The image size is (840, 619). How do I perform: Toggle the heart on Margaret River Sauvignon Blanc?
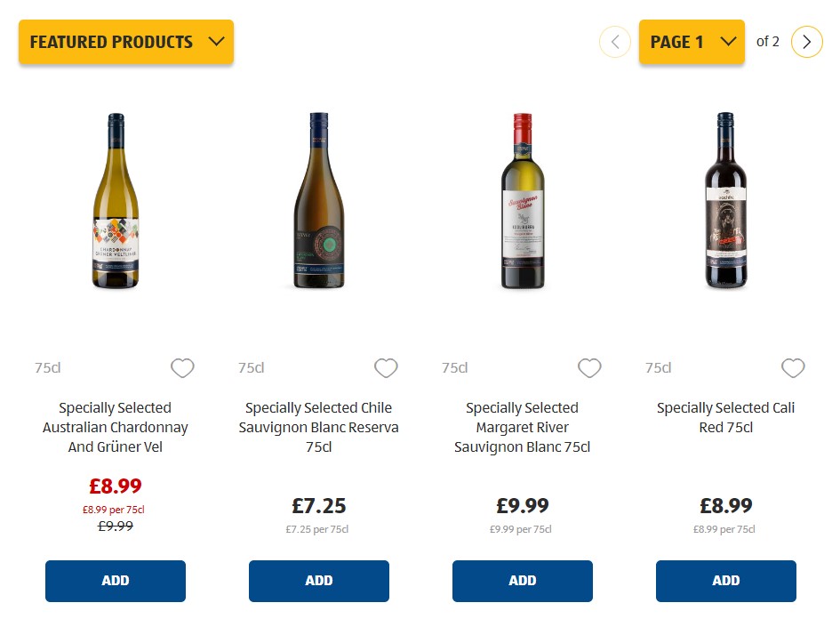click(x=589, y=367)
